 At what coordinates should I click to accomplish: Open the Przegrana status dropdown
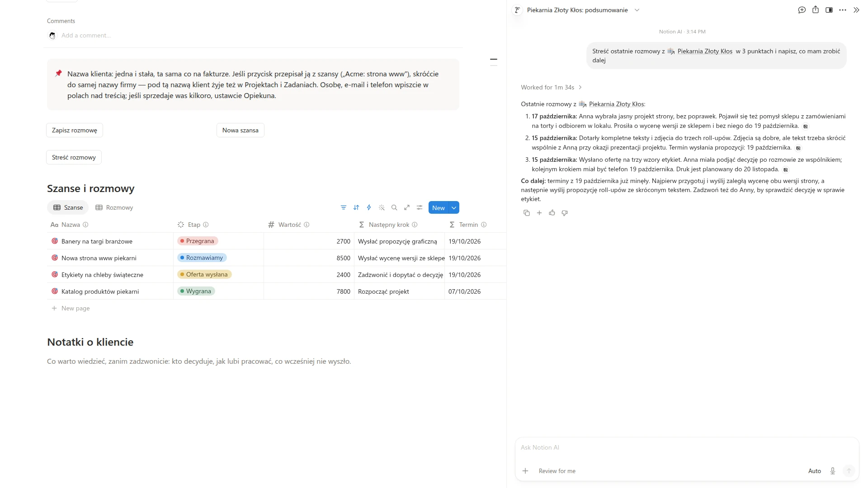pyautogui.click(x=198, y=241)
